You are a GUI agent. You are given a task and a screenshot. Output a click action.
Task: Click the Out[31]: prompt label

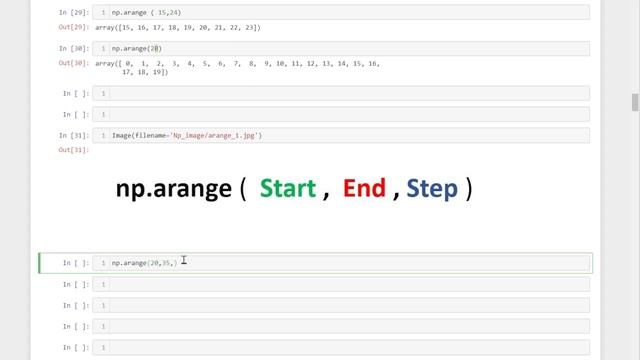tap(74, 150)
